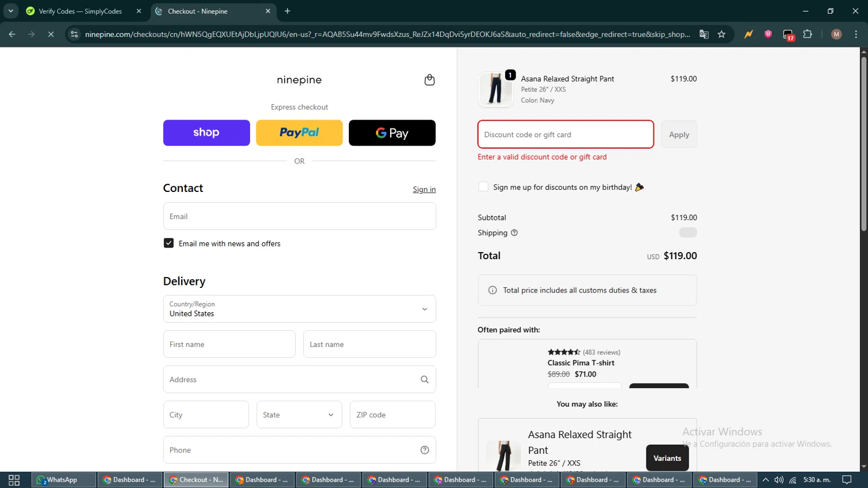This screenshot has height=488, width=868.
Task: Open the site information icon in address bar
Action: tap(74, 34)
